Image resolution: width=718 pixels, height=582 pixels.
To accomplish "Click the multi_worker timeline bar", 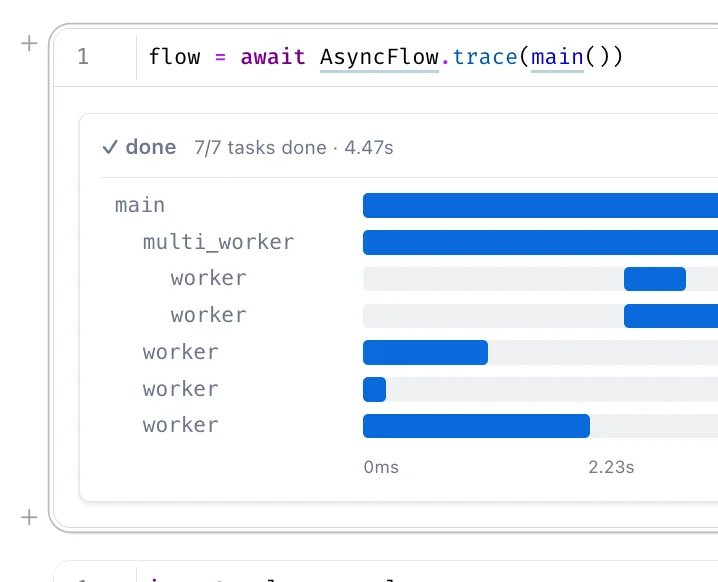I will coord(540,242).
